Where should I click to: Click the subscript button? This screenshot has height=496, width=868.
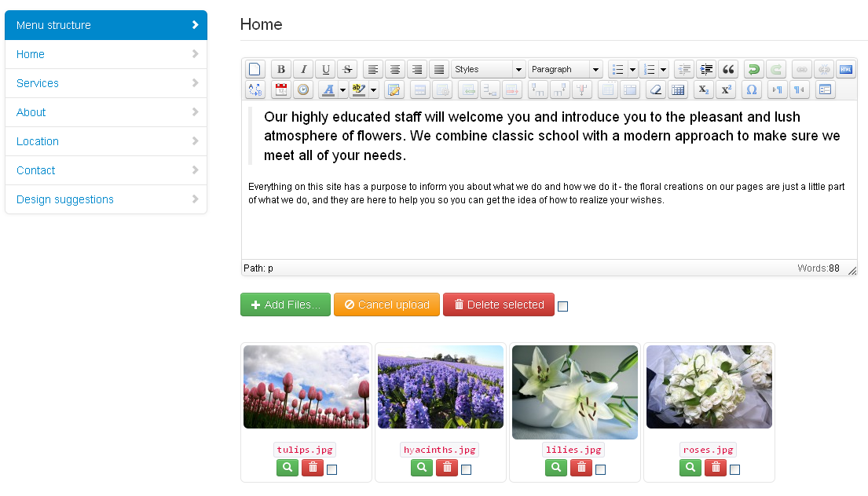pyautogui.click(x=705, y=89)
